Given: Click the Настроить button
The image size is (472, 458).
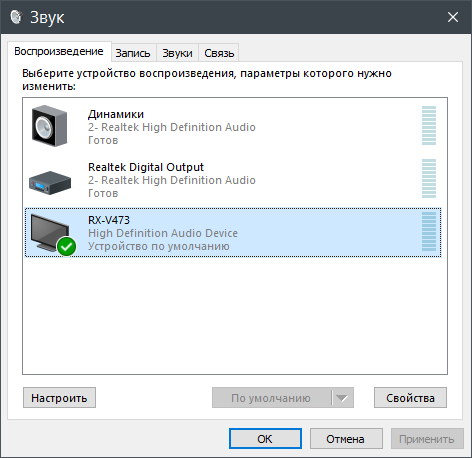Looking at the screenshot, I should click(59, 398).
